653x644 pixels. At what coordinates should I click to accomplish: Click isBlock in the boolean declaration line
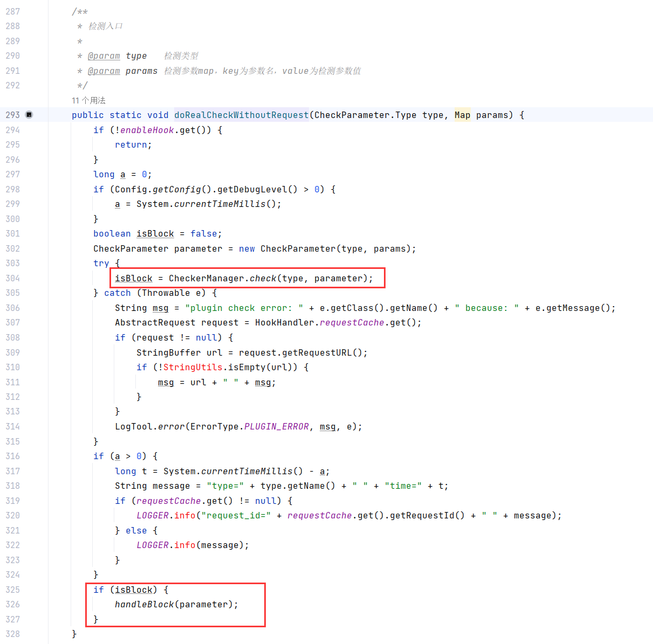(x=155, y=233)
